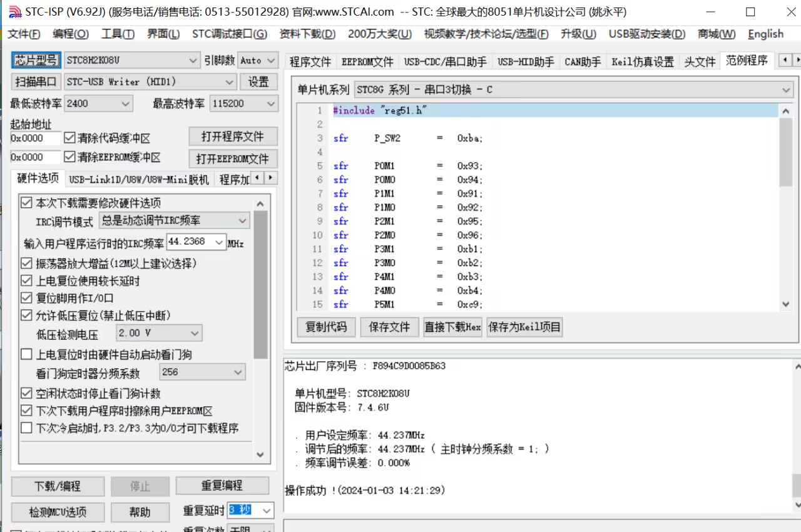This screenshot has width=801, height=532.
Task: Toggle 允许低压复位 checkbox
Action: coord(26,315)
